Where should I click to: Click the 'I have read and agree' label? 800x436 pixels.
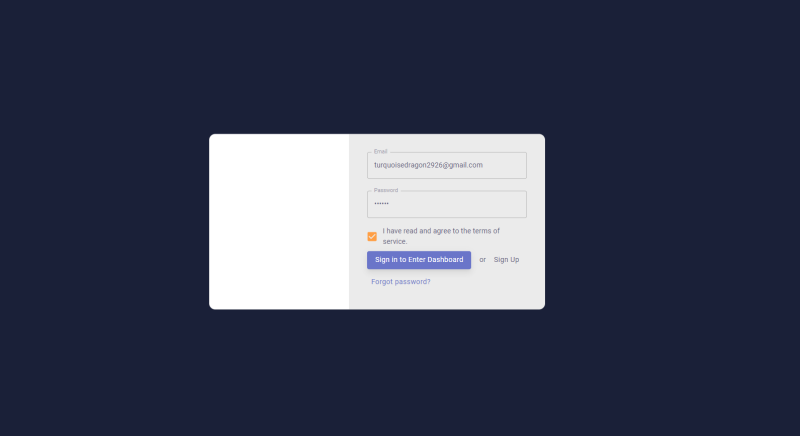[x=441, y=236]
